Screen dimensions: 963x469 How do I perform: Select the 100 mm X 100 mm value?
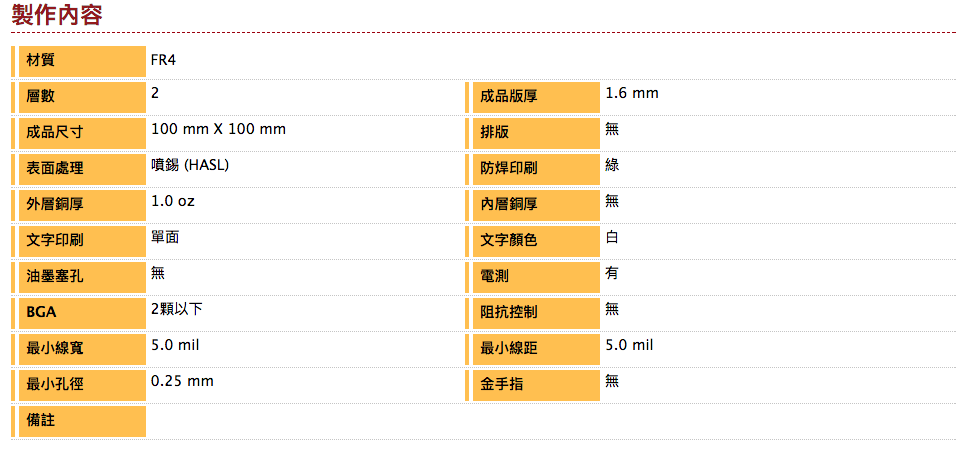(x=218, y=130)
